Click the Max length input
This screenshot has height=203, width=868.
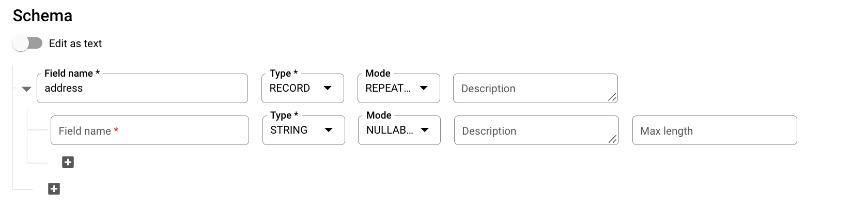(715, 130)
